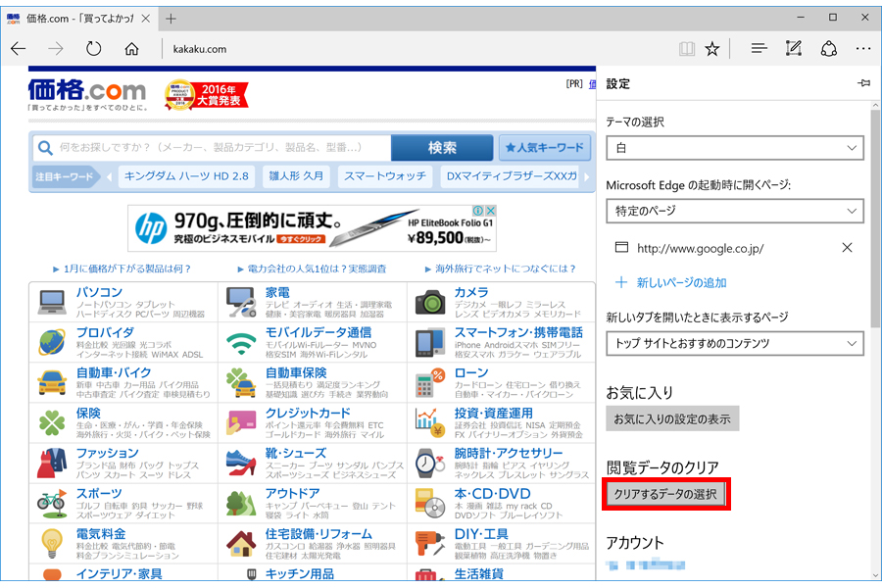This screenshot has width=882, height=588.
Task: Show next 注目キーワード with right arrow
Action: pos(587,176)
